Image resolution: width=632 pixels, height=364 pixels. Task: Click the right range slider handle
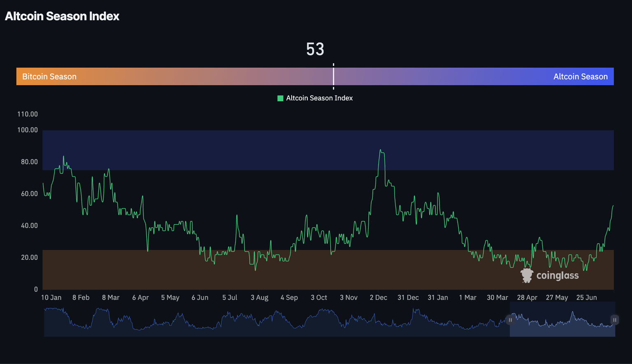(614, 320)
